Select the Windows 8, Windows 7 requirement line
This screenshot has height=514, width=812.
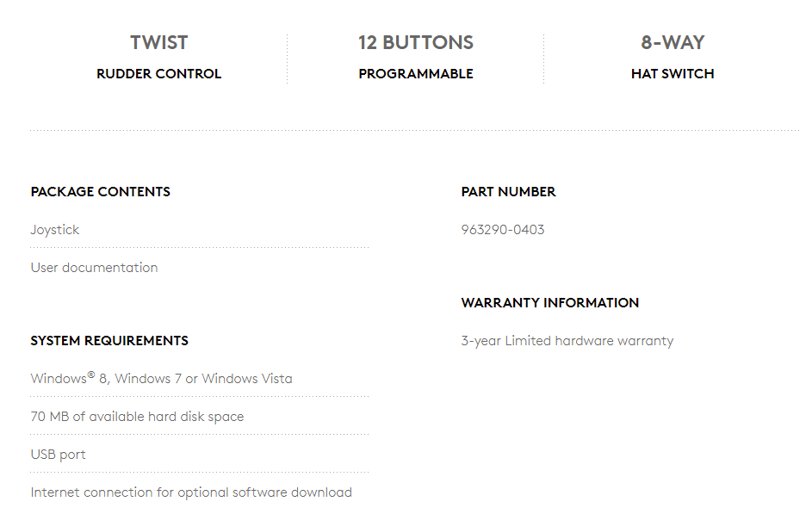(x=162, y=378)
